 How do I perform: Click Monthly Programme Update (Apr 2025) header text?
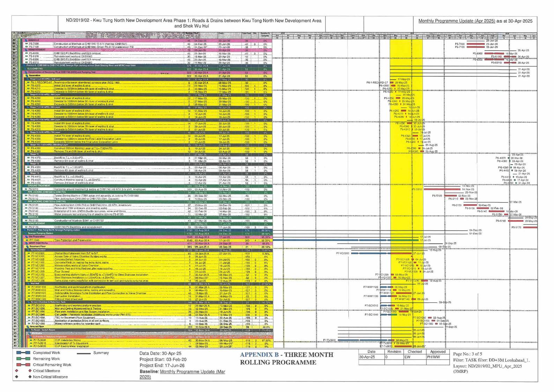[457, 21]
